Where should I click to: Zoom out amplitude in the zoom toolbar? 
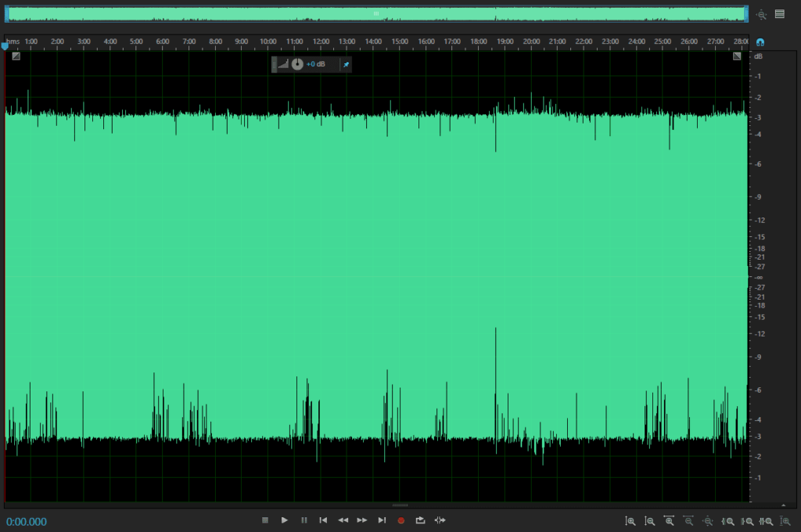650,521
